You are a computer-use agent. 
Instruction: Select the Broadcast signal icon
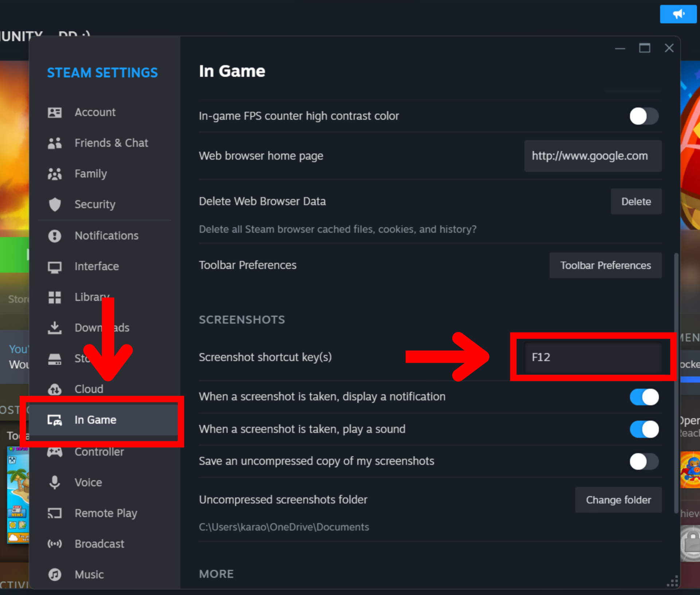coord(55,544)
